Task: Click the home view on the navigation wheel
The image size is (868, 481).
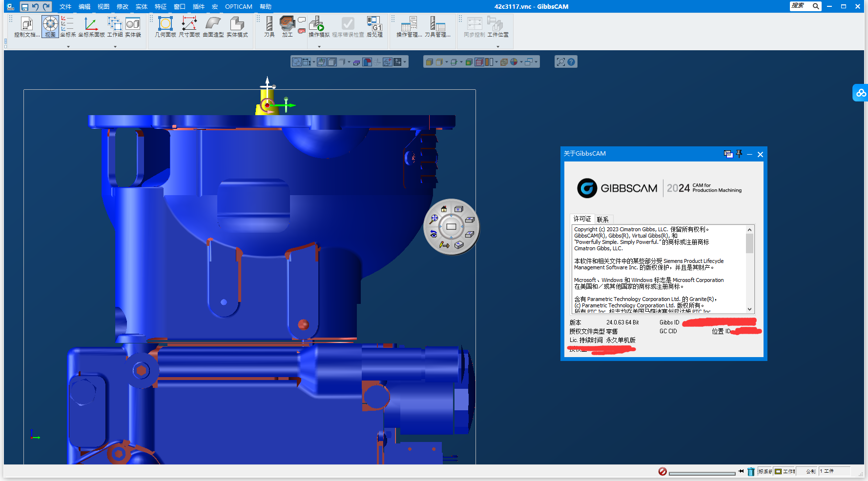Action: coord(444,209)
